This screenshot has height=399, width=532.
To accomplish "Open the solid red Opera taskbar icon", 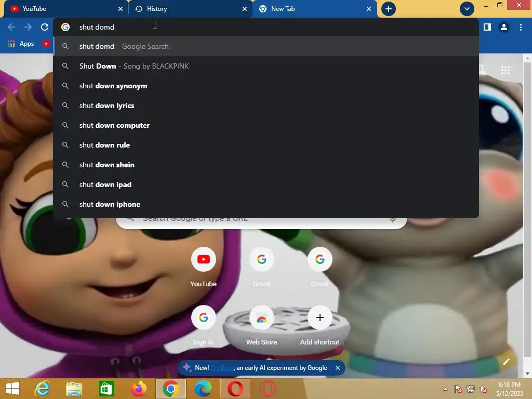I will coord(235,389).
